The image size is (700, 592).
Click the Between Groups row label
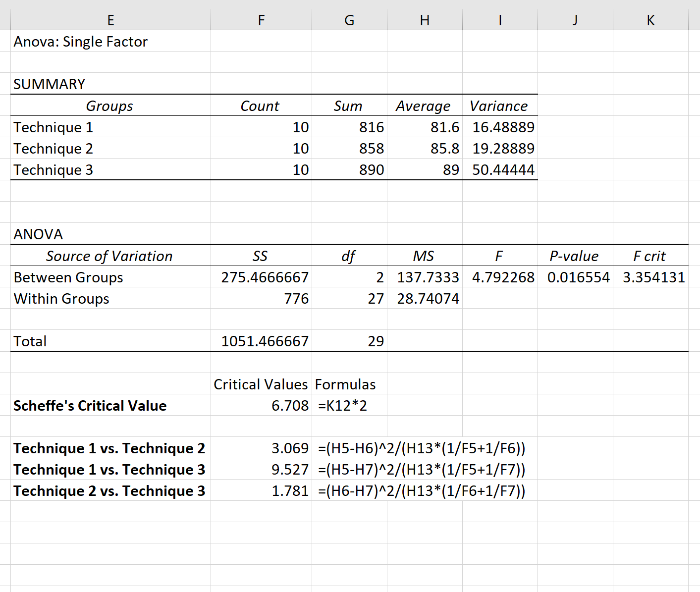click(x=110, y=277)
